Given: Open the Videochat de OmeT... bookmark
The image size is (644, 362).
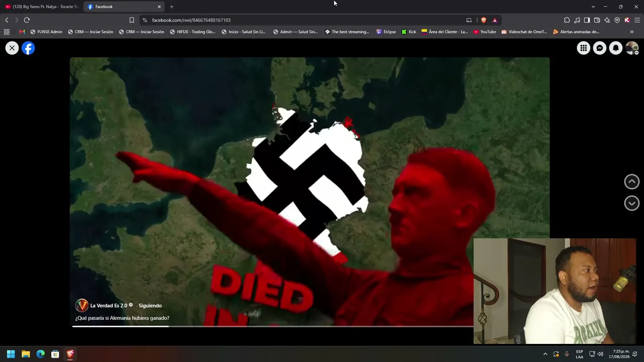Looking at the screenshot, I should pyautogui.click(x=524, y=32).
